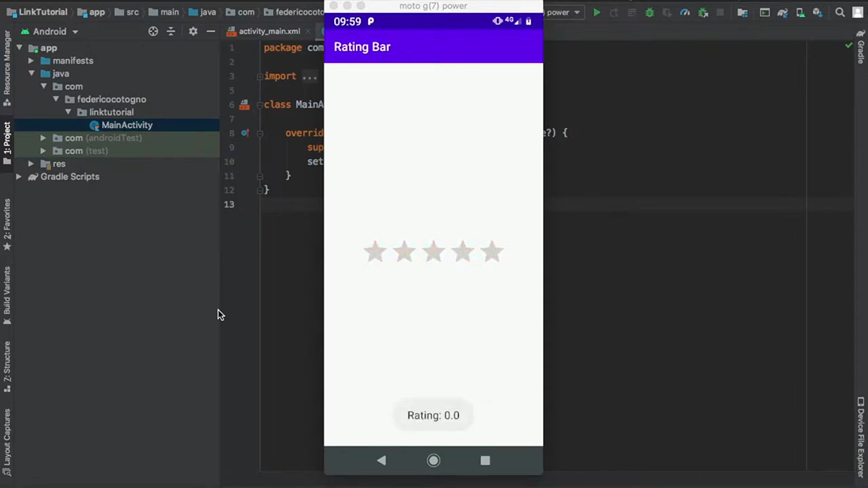Click Sync Project with Gradle Files icon

pos(783,13)
